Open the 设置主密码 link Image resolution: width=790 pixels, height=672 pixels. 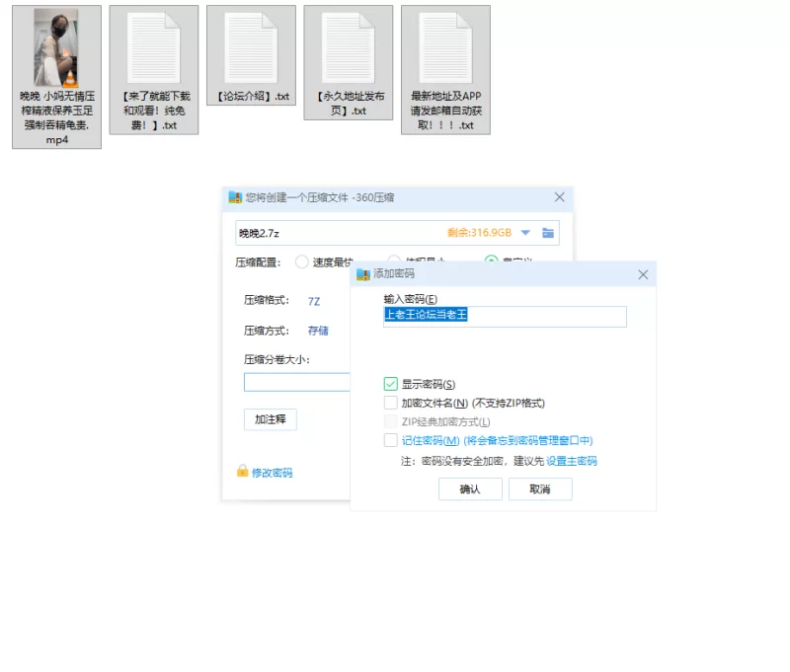(x=572, y=461)
